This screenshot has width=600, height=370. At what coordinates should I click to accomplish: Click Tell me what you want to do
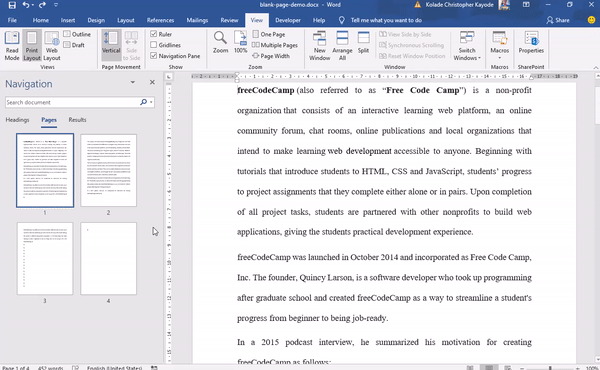click(x=380, y=20)
